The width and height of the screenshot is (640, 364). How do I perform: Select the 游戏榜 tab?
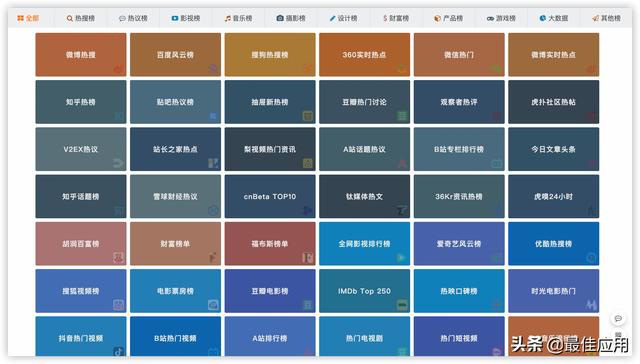point(501,18)
